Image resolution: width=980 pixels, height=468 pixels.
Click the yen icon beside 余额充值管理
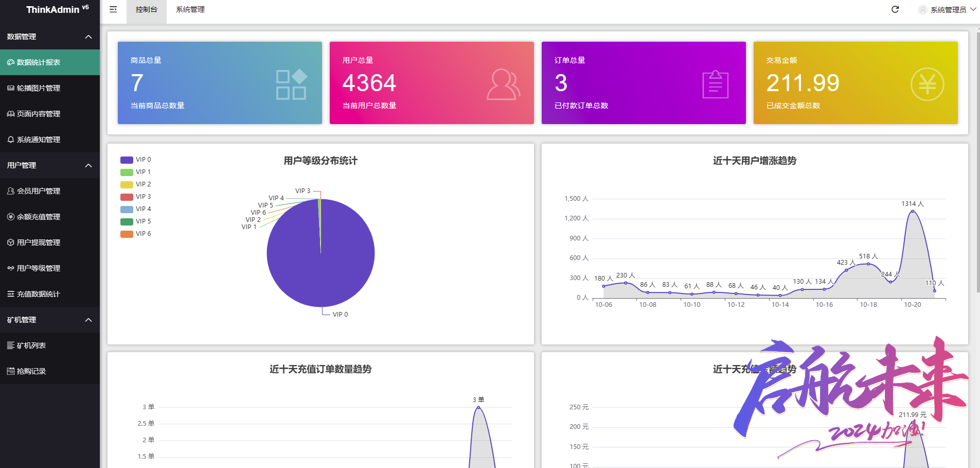[x=11, y=217]
